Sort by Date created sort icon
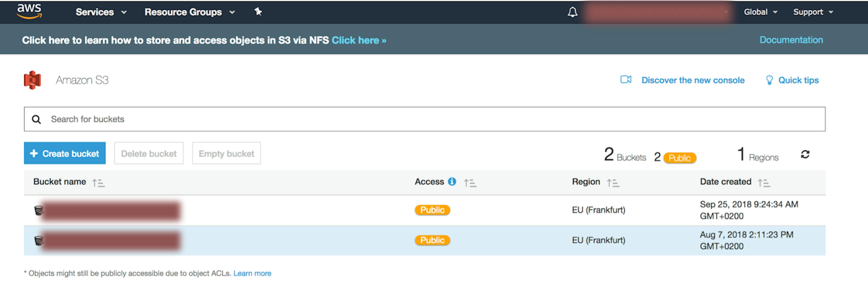 764,183
